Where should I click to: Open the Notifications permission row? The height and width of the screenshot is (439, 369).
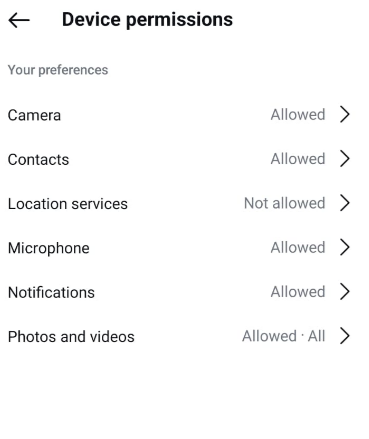tap(184, 292)
